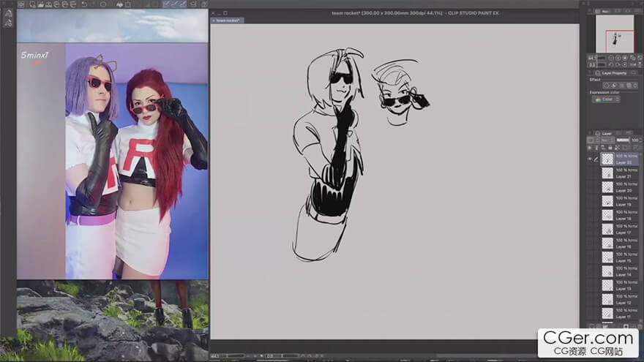Click the Fill bucket icon in command bar
The image size is (644, 362).
(x=120, y=4)
